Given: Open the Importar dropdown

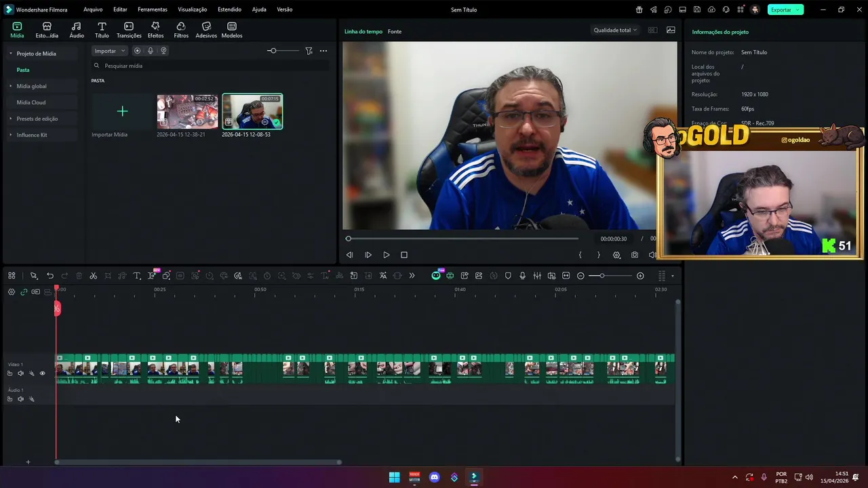Looking at the screenshot, I should [x=109, y=51].
